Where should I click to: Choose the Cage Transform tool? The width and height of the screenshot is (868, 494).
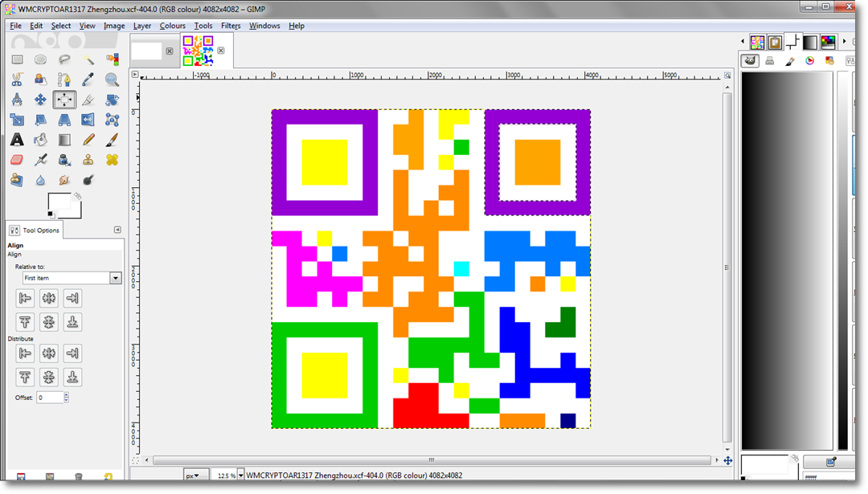[113, 120]
